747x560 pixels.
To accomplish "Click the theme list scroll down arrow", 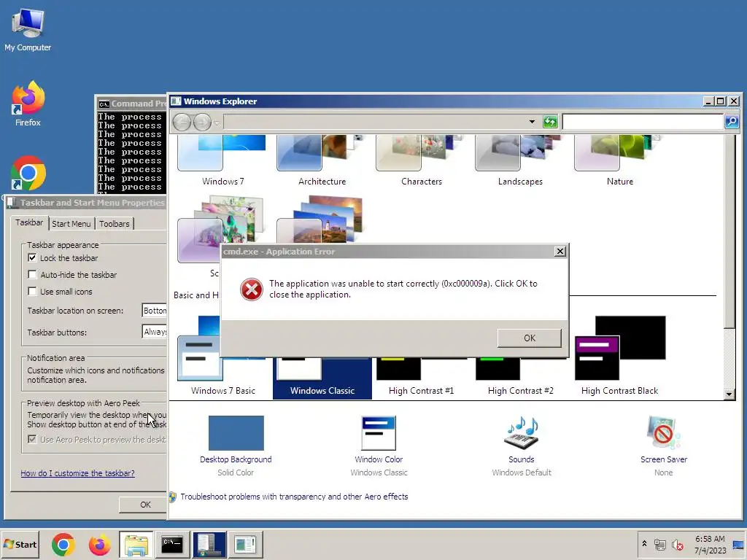I will coord(729,394).
